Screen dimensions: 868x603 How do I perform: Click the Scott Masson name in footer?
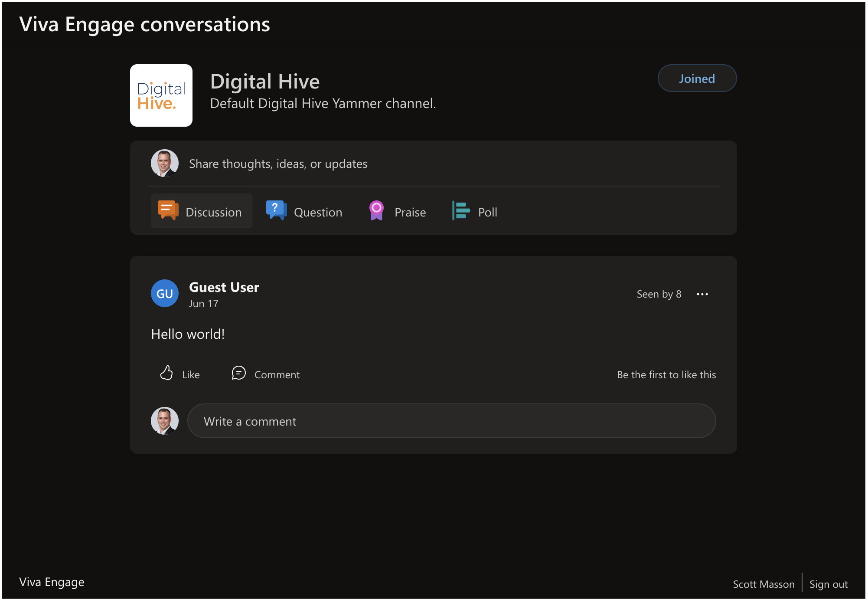point(764,584)
